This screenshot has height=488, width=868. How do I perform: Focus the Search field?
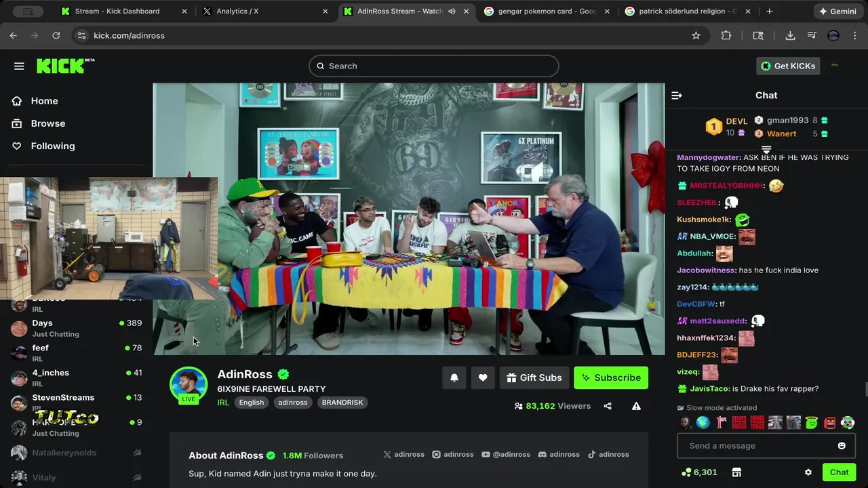pyautogui.click(x=434, y=66)
